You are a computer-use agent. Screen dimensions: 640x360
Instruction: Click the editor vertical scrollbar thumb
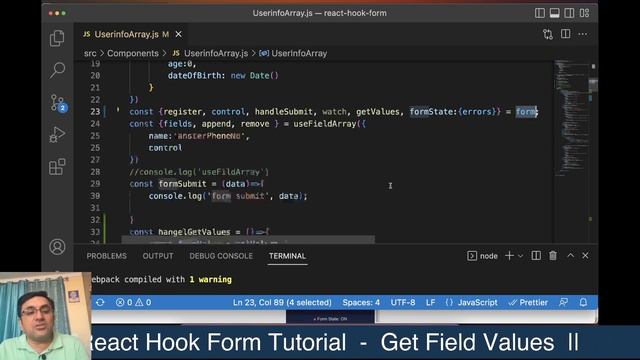[x=593, y=85]
